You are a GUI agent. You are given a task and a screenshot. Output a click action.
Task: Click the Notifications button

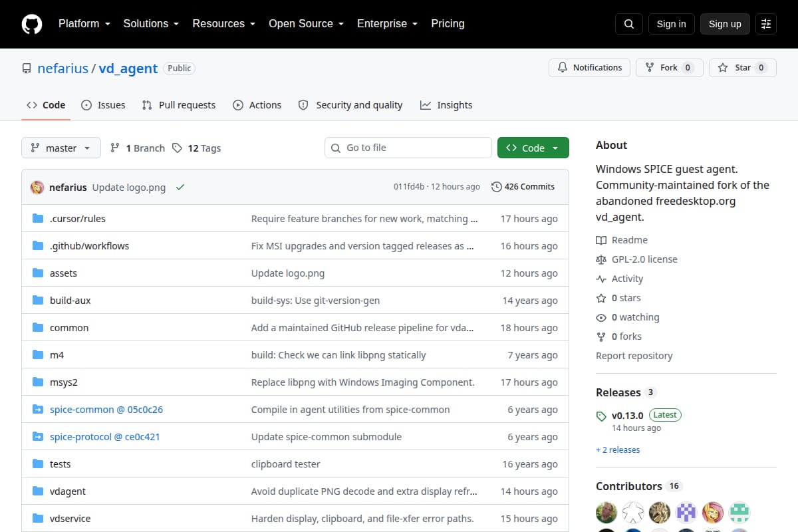(590, 67)
